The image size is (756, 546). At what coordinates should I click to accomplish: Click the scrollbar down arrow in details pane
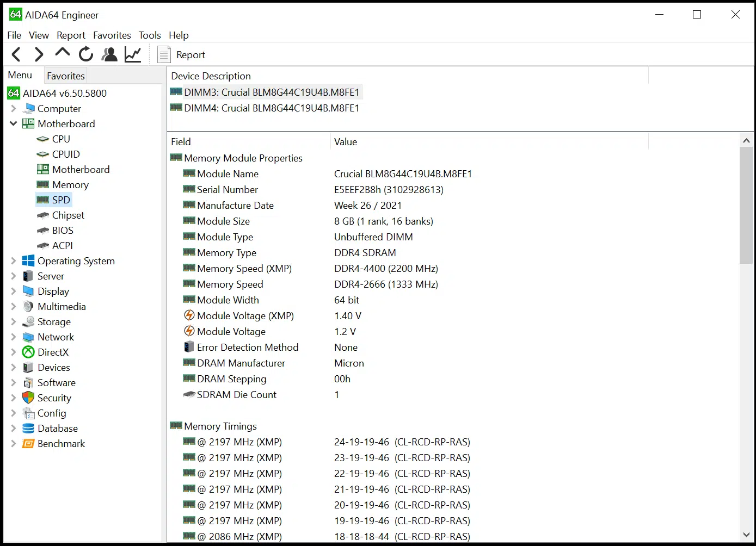click(746, 535)
